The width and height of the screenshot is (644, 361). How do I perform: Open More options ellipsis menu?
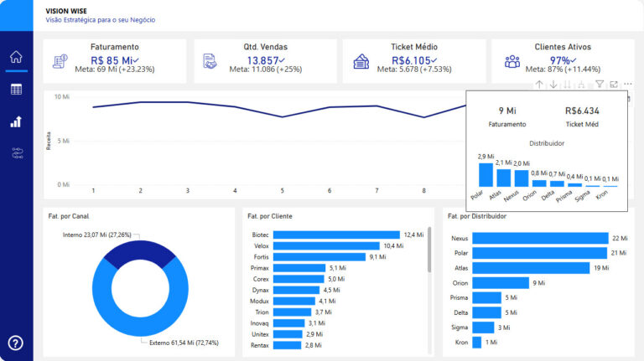click(628, 85)
